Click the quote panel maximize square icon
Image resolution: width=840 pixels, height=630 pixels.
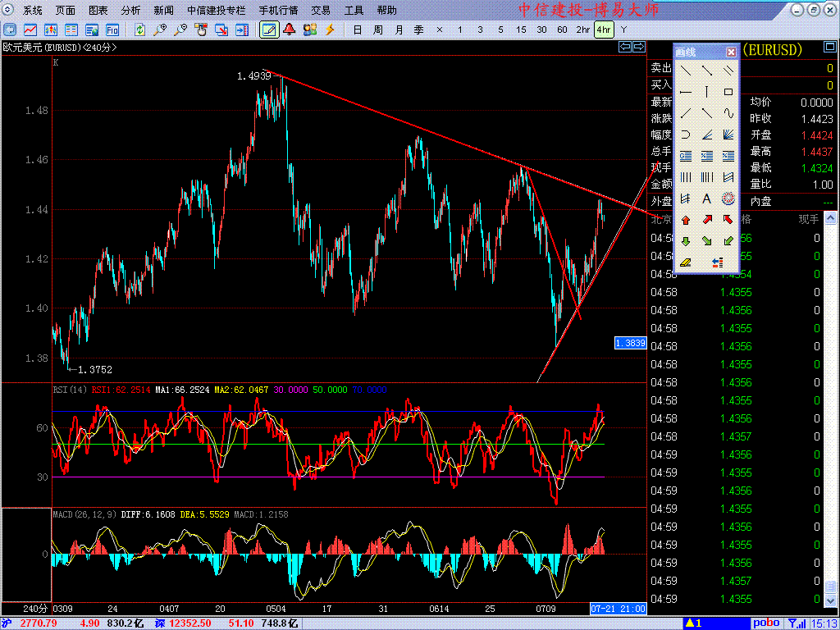pos(829,48)
